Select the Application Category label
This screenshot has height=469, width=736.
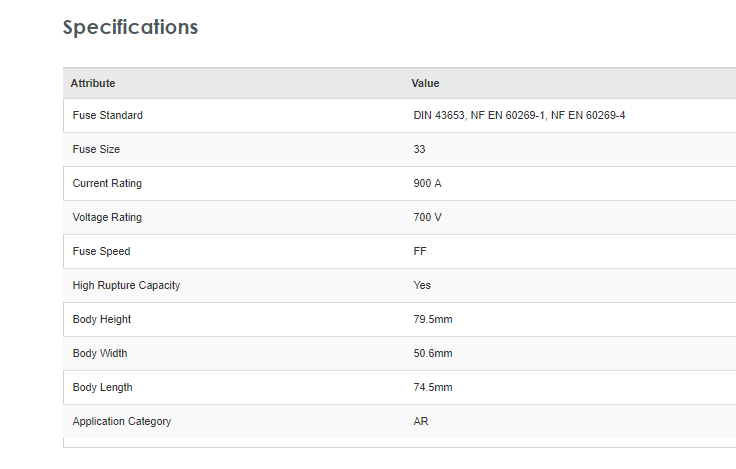[121, 422]
